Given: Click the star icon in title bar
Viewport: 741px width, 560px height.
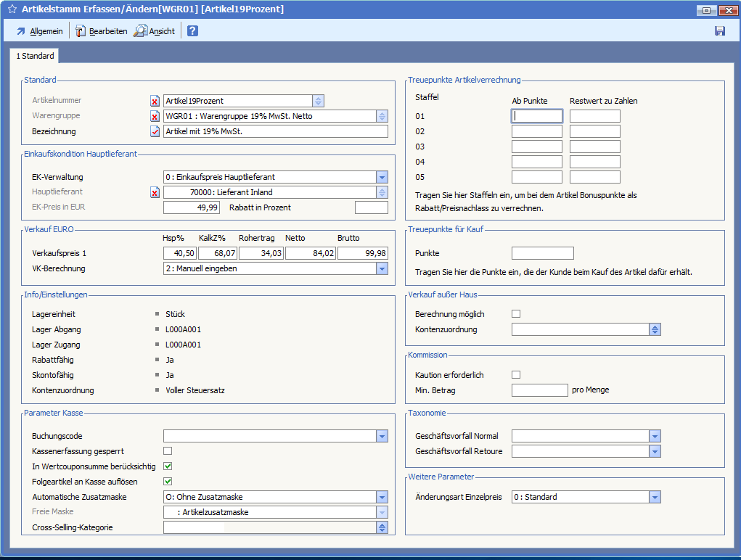Looking at the screenshot, I should (12, 9).
